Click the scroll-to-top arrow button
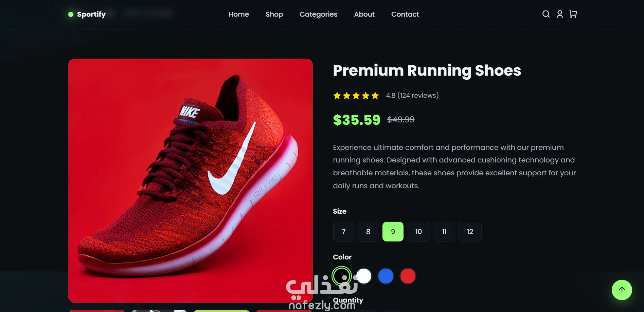 pos(622,290)
